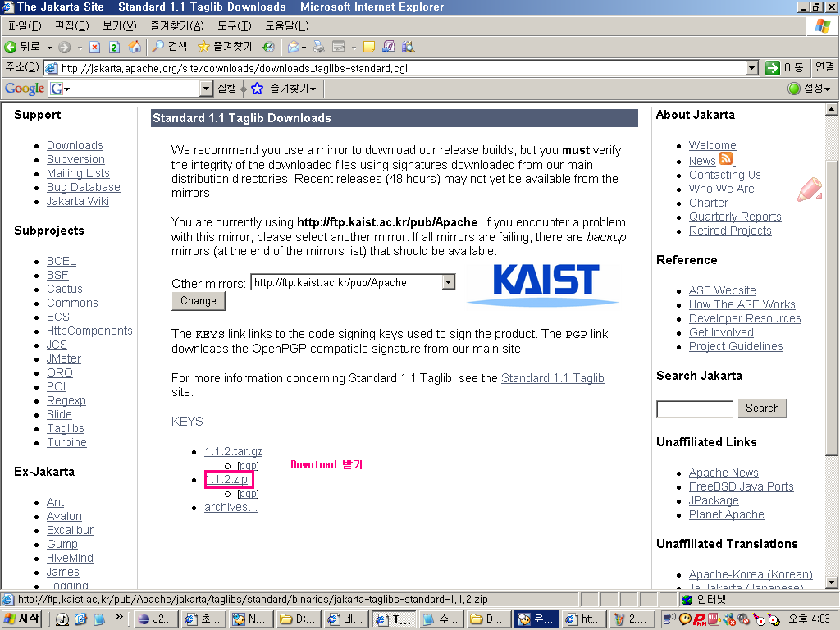Go to the Home page icon

pos(134,47)
